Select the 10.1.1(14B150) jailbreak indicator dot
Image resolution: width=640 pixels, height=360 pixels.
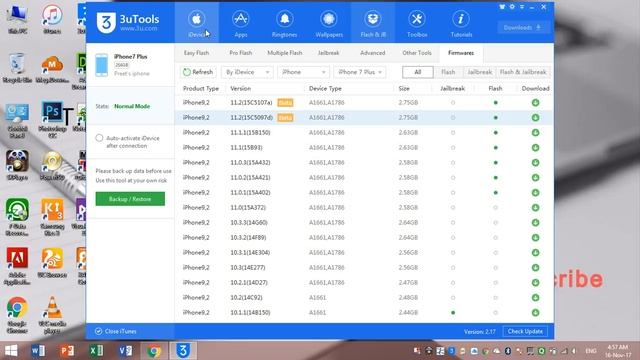453,313
